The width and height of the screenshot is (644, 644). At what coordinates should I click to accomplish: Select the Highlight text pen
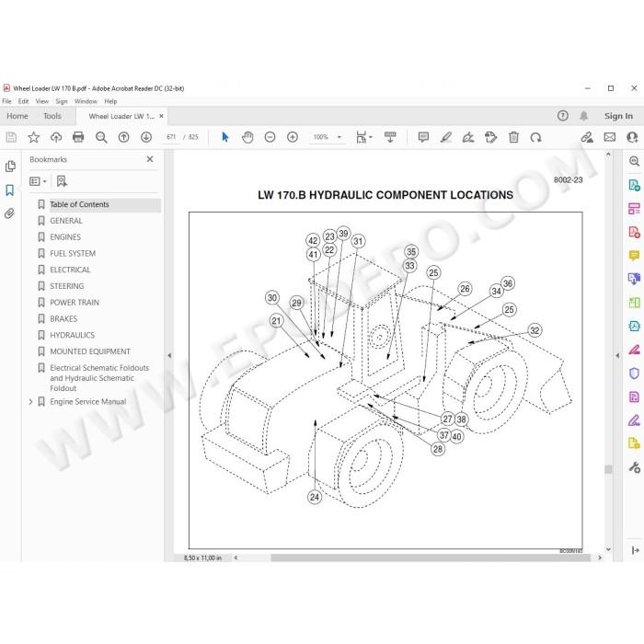446,137
